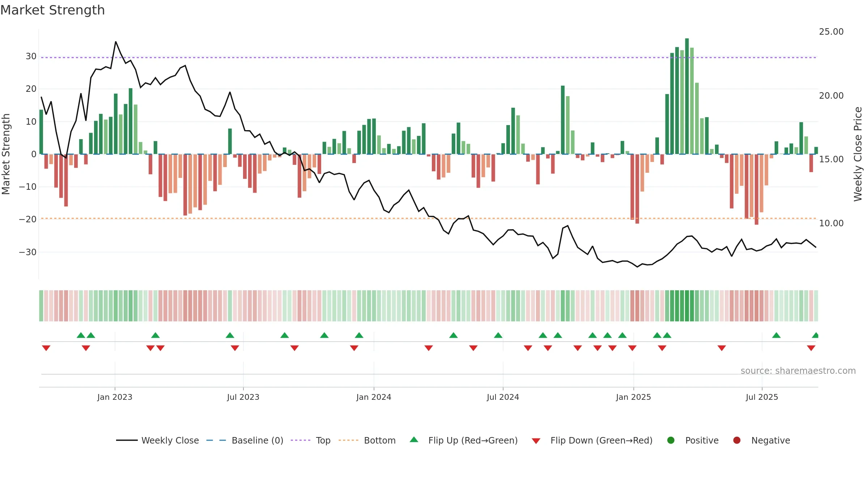Click the first red flip-down marker at chart start
Viewport: 868px width, 488px height.
coord(46,348)
